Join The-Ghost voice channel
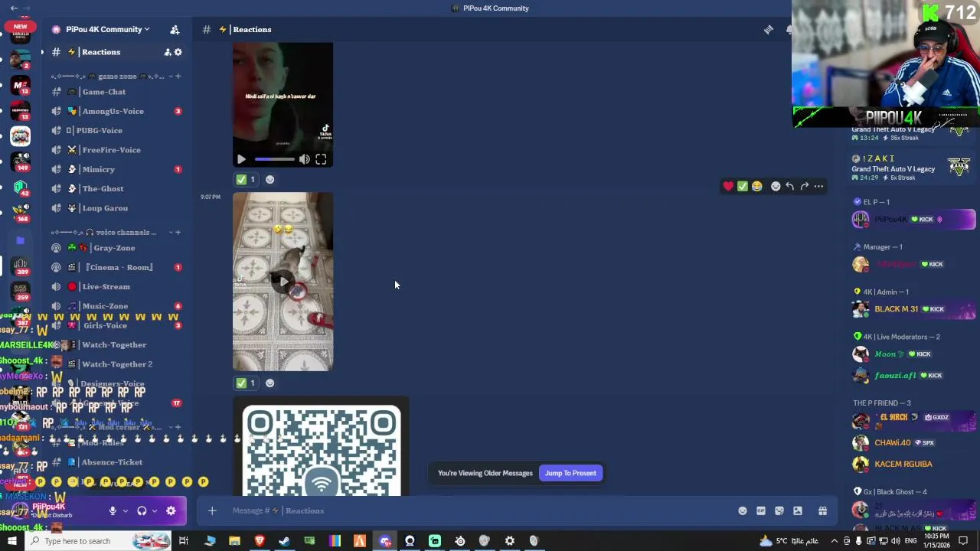 (116, 188)
